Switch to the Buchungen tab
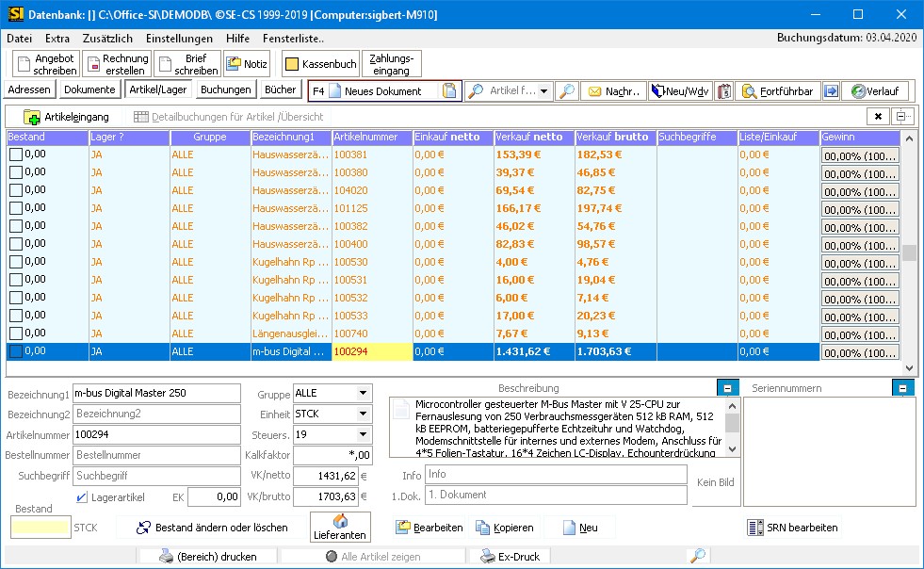 pos(226,89)
